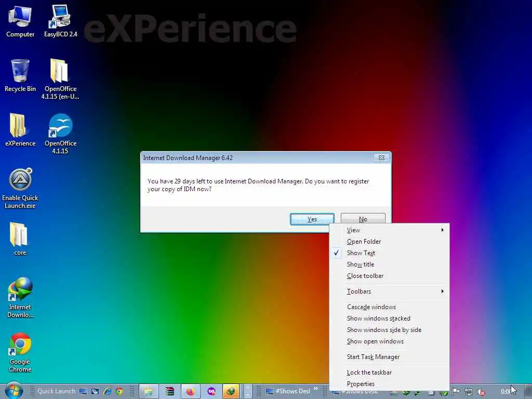
Task: Click the Show desktop strip at taskbar end
Action: pyautogui.click(x=528, y=391)
